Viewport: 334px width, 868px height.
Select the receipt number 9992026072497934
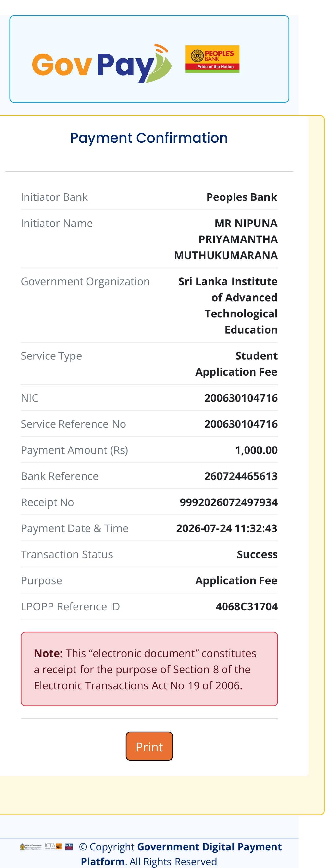coord(229,502)
